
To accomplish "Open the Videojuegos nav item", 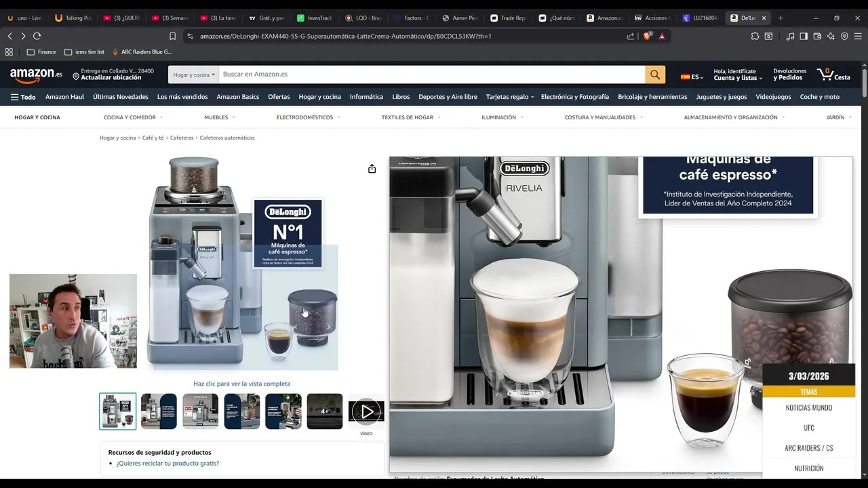I will [x=773, y=97].
